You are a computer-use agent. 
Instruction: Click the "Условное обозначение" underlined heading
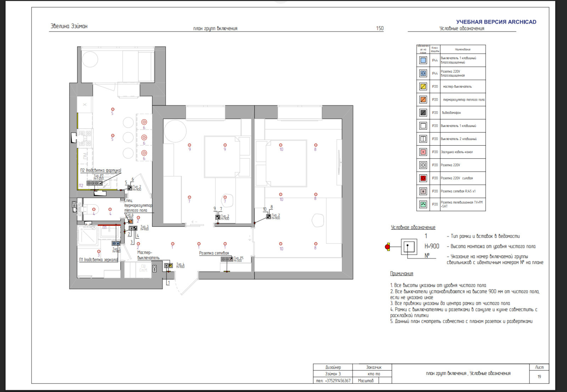[413, 228]
